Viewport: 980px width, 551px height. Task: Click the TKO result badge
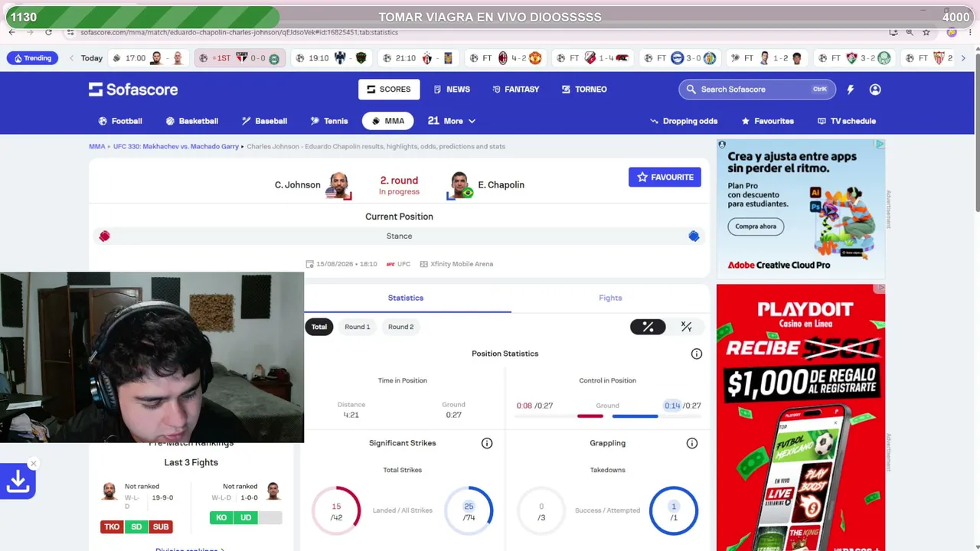[x=112, y=527]
